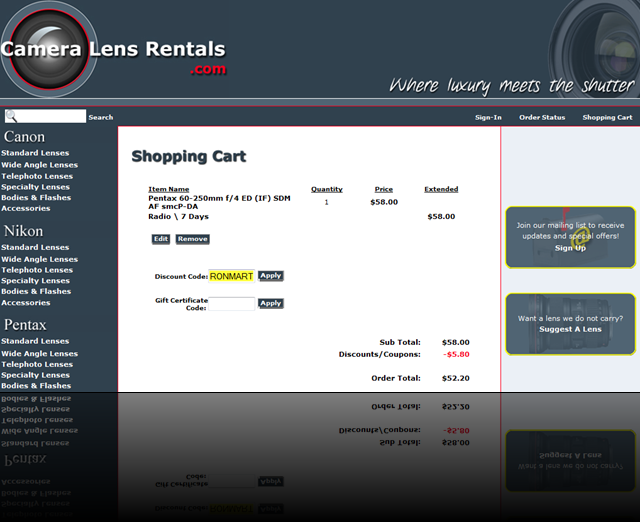Image resolution: width=640 pixels, height=522 pixels.
Task: Click the Camera Lens Rentals logo
Action: click(113, 50)
